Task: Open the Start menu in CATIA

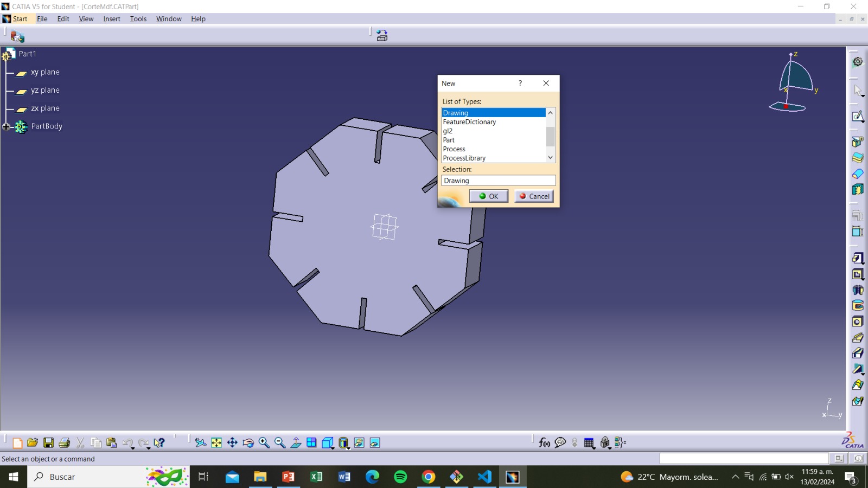Action: [20, 19]
